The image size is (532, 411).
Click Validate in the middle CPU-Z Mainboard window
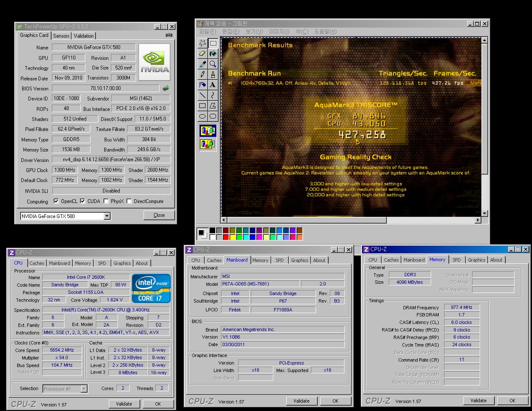pos(301,401)
